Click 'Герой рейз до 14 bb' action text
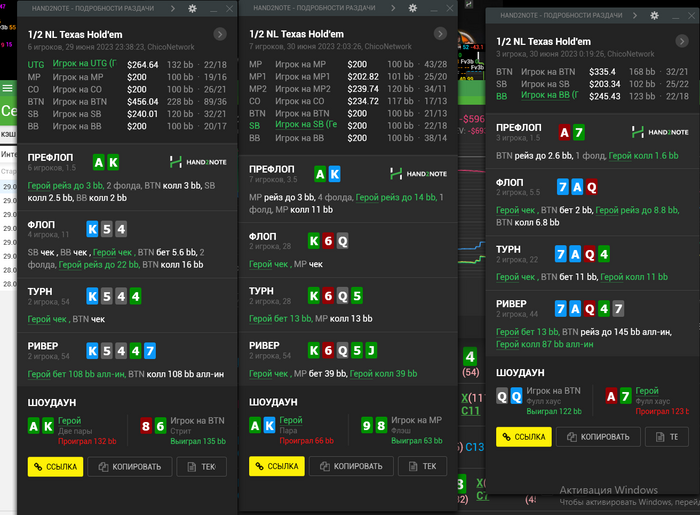The image size is (700, 515). click(396, 197)
